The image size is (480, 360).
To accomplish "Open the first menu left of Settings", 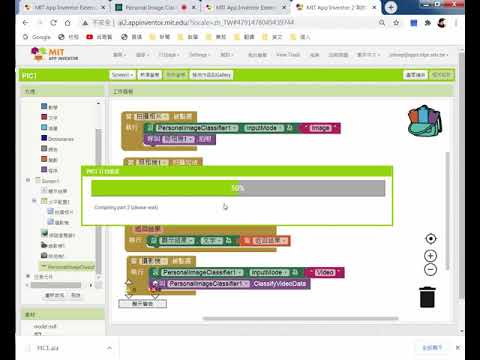I will click(169, 55).
